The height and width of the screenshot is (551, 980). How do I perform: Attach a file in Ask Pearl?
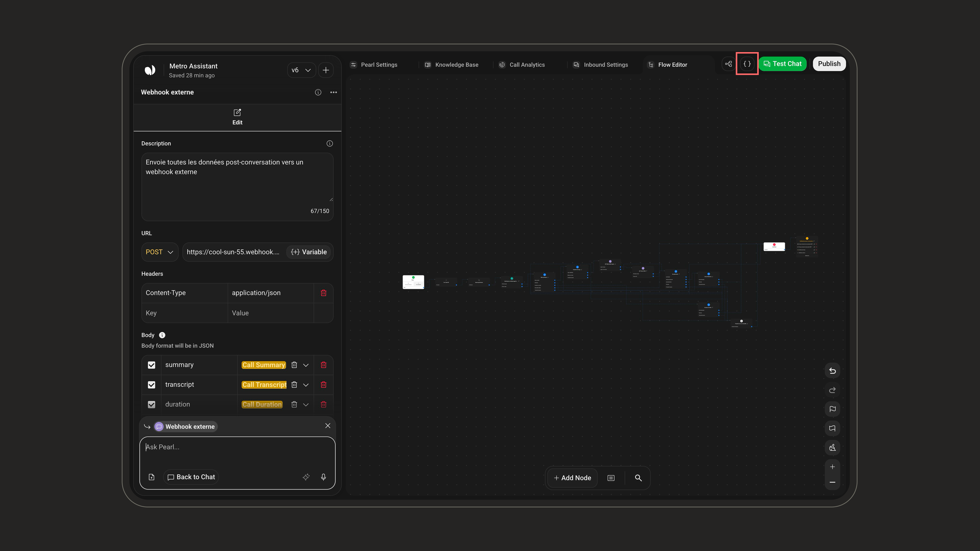pos(151,477)
